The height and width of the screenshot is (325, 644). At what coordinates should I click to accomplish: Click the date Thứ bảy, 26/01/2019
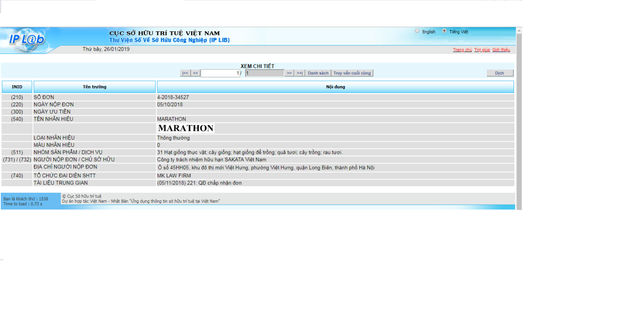[106, 49]
